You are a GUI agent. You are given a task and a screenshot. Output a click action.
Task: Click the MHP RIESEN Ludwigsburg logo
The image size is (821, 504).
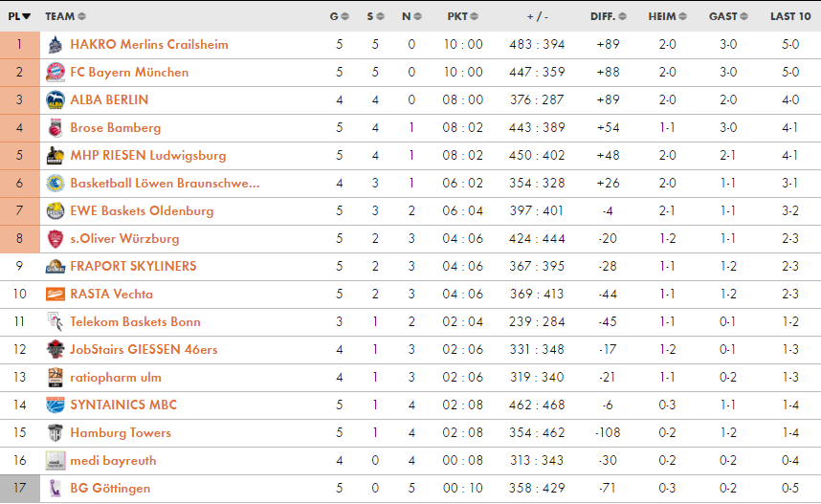click(x=55, y=155)
